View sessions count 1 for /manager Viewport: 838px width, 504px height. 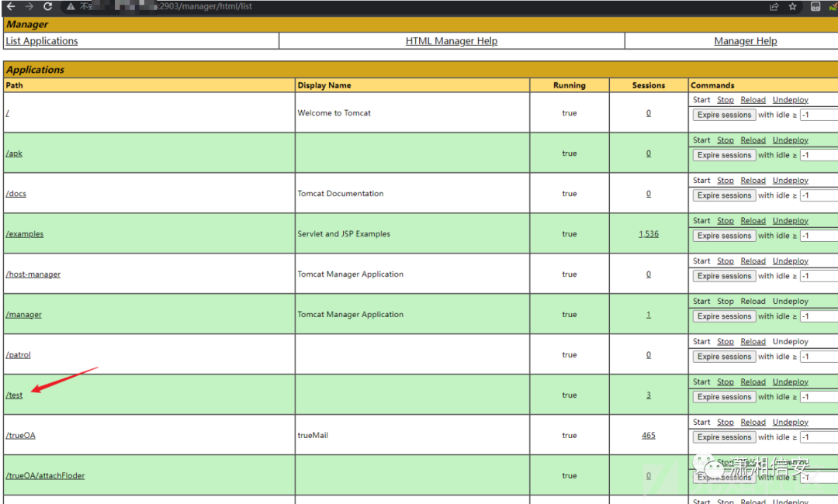click(x=648, y=315)
